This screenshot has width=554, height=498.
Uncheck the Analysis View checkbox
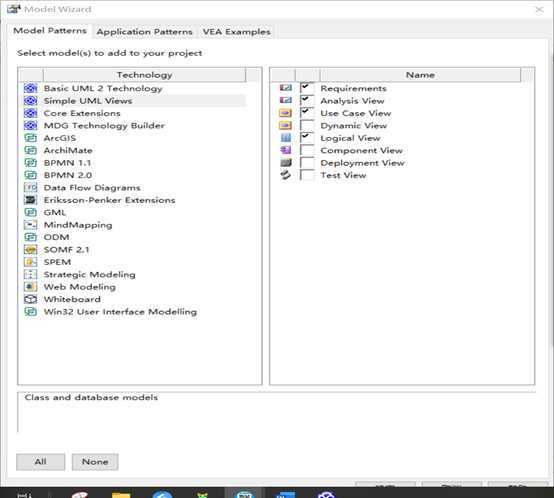point(307,100)
